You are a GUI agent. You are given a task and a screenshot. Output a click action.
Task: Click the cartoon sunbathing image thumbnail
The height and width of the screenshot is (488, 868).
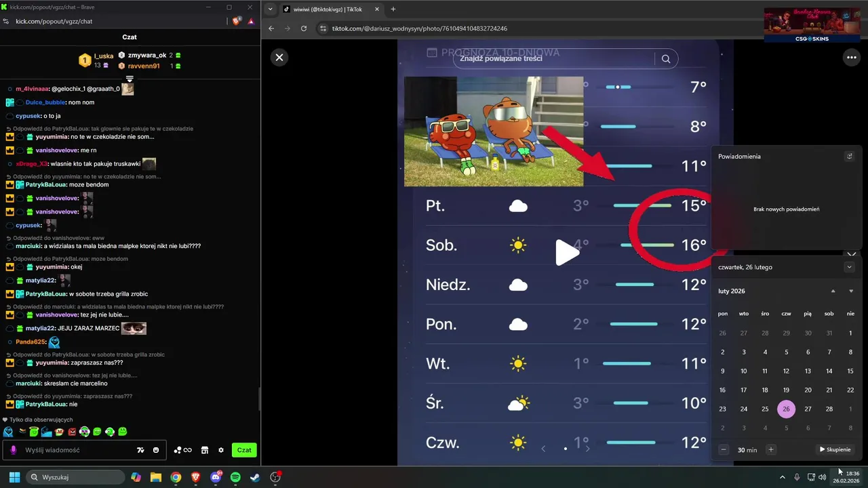[x=494, y=131]
